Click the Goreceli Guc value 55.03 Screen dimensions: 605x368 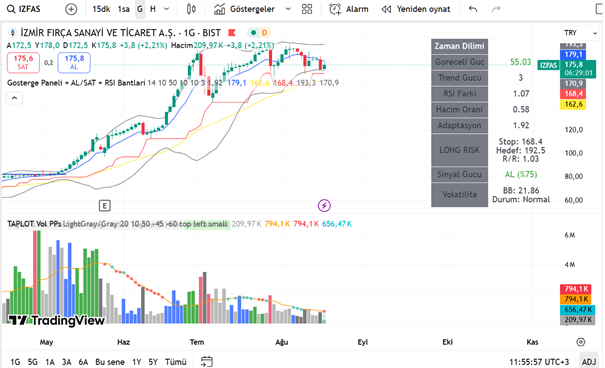pos(521,62)
